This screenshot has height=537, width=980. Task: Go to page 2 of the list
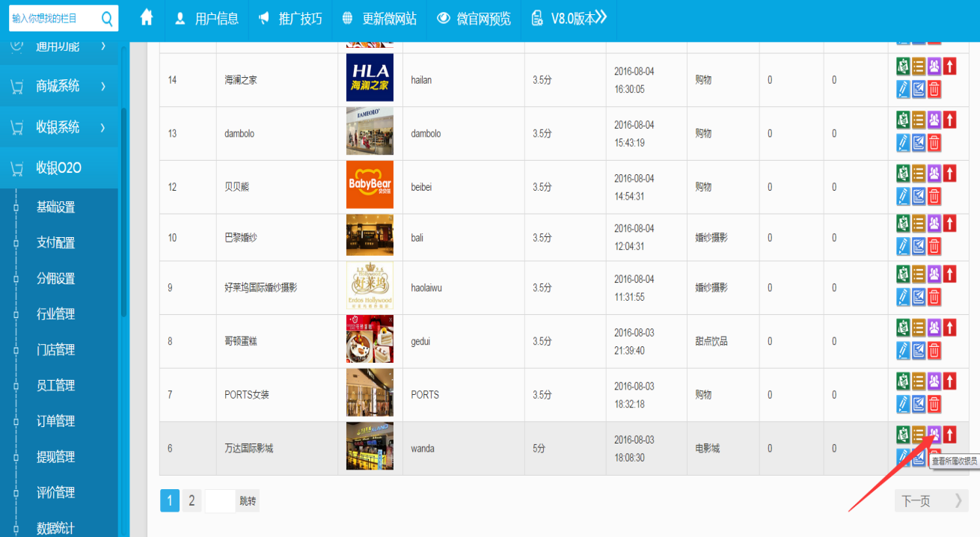192,501
